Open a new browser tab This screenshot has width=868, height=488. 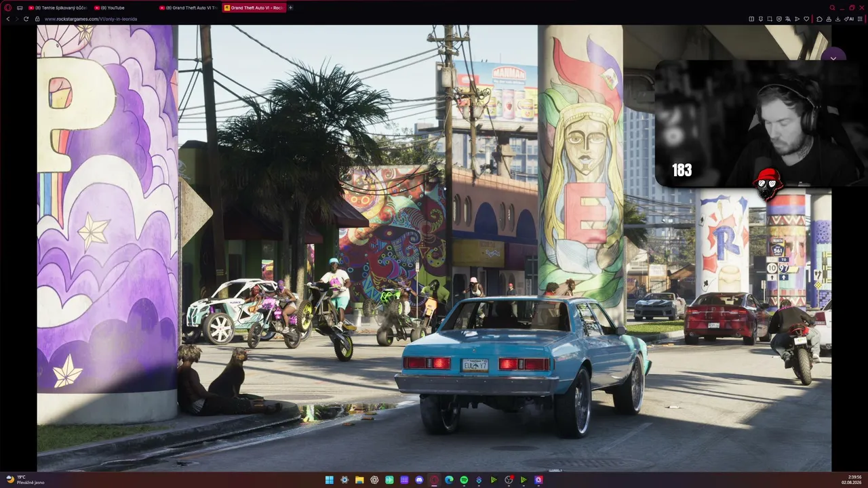point(291,7)
